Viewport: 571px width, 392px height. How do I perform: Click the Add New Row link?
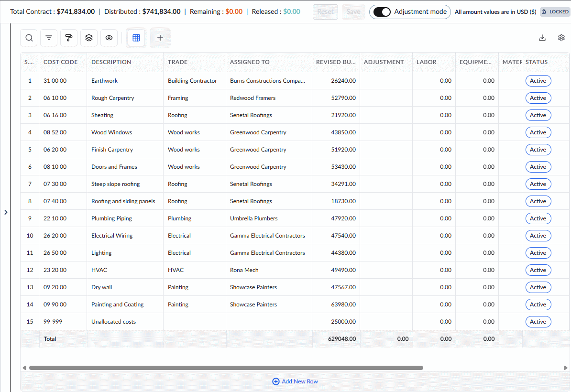pos(300,381)
